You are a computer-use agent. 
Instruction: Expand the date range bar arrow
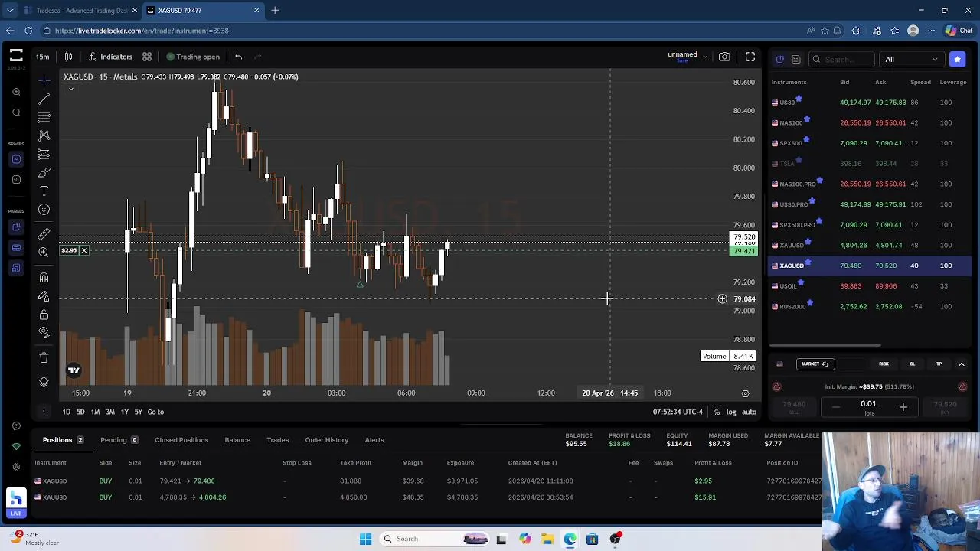tap(44, 412)
